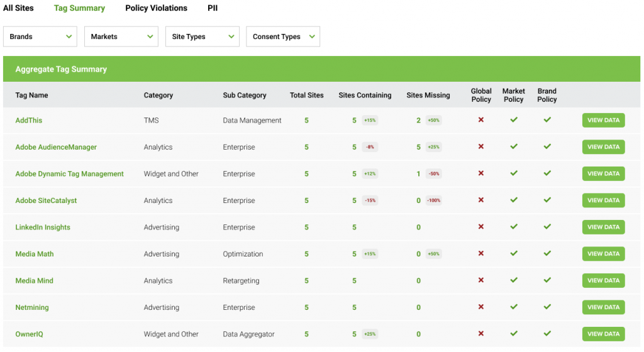Image resolution: width=644 pixels, height=352 pixels.
Task: Click AddThis Sites Missing +50% badge
Action: [434, 120]
